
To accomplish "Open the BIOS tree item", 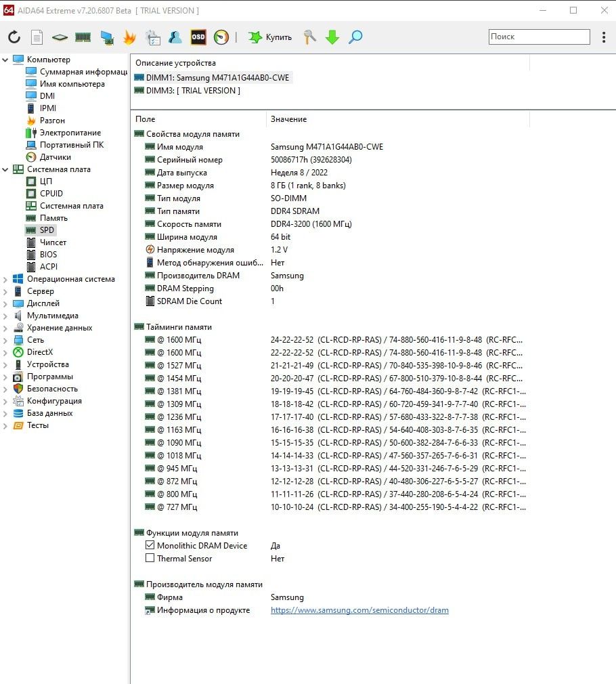I will (42, 255).
